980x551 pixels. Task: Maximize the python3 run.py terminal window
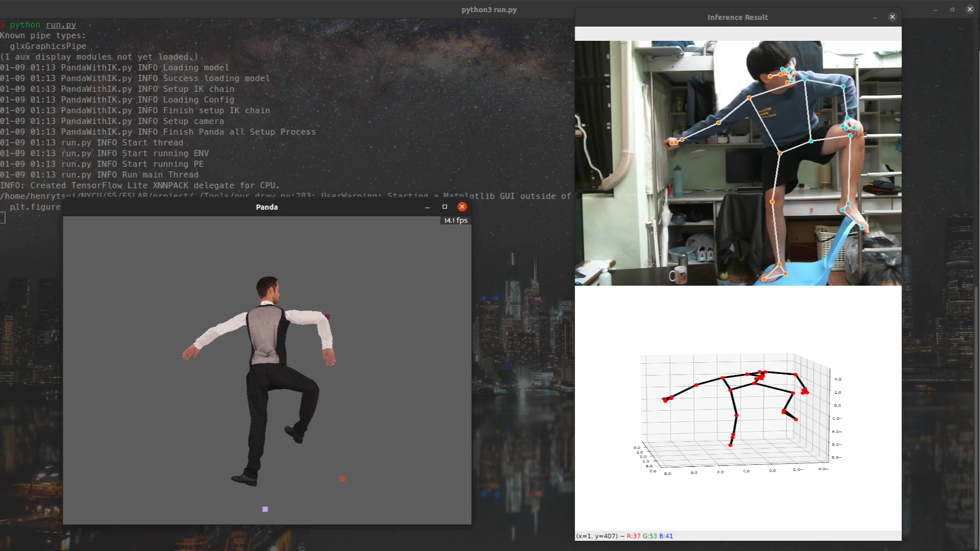952,9
